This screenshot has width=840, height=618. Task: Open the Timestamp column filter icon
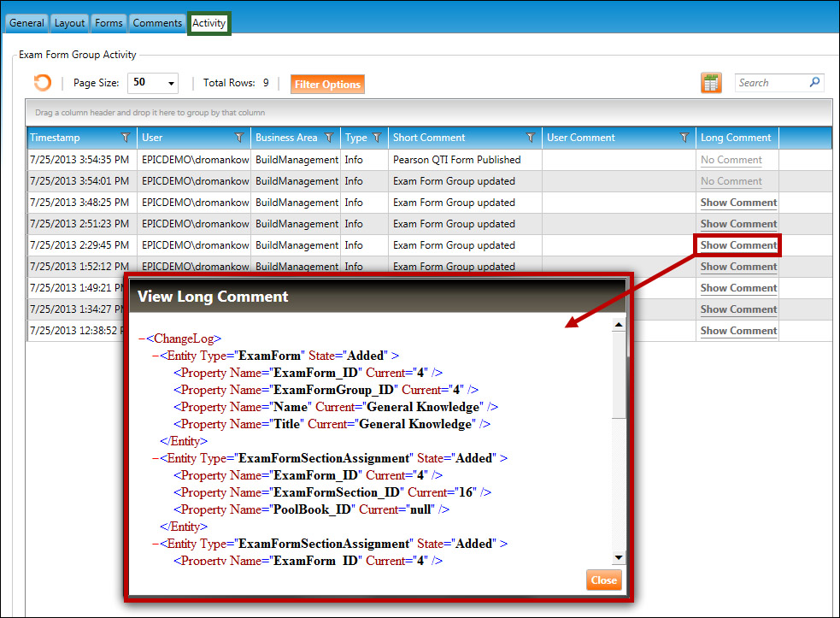point(126,138)
